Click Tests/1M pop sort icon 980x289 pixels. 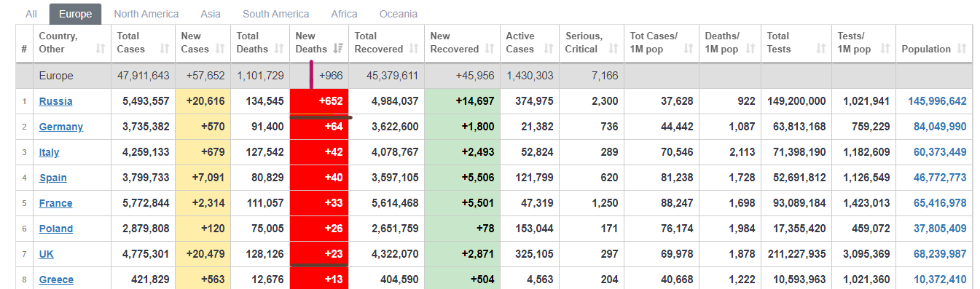coord(885,49)
